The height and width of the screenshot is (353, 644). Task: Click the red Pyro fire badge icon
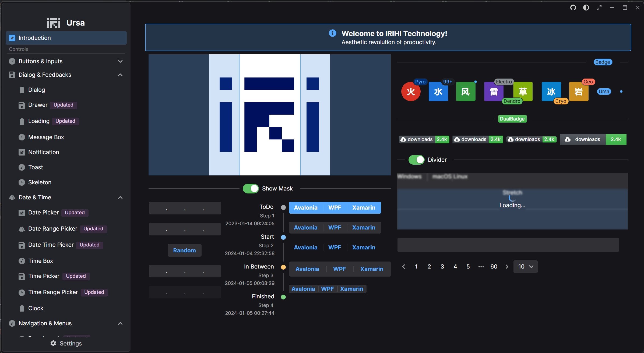[x=411, y=92]
